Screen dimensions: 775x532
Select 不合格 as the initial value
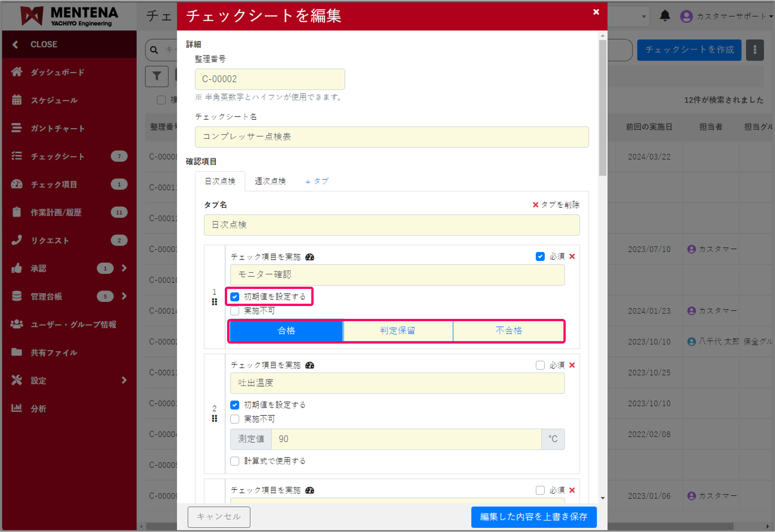point(508,331)
